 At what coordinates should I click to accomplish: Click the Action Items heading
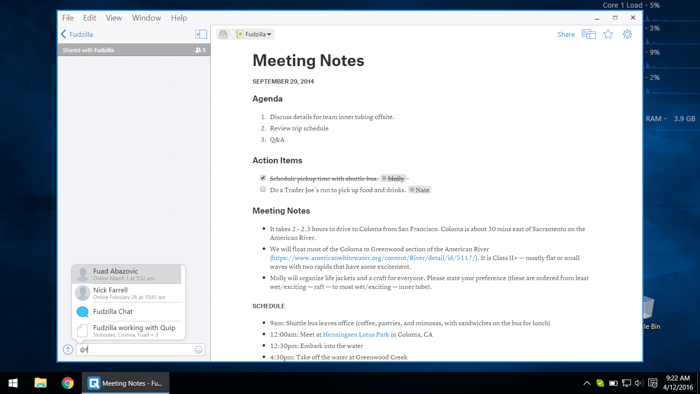[277, 160]
